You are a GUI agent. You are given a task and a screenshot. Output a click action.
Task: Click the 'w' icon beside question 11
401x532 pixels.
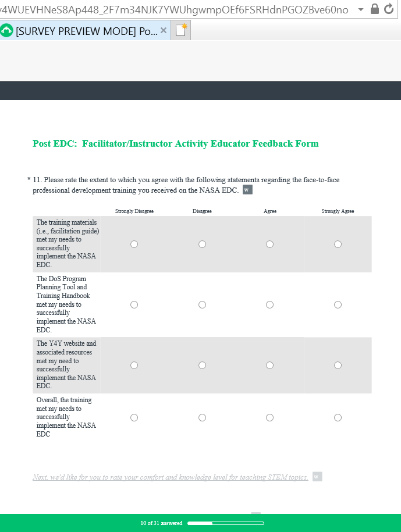pos(247,190)
